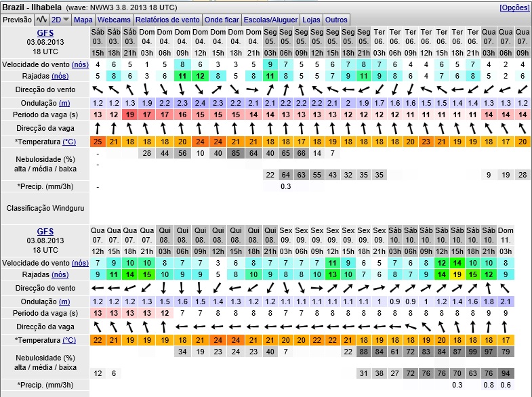Open GFS link in the first forecast table

point(45,33)
